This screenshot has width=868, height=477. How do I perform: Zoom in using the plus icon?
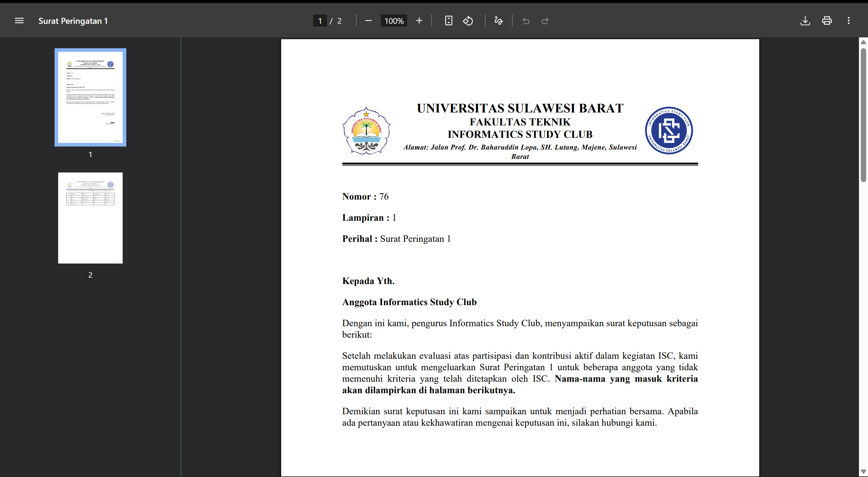click(x=419, y=21)
